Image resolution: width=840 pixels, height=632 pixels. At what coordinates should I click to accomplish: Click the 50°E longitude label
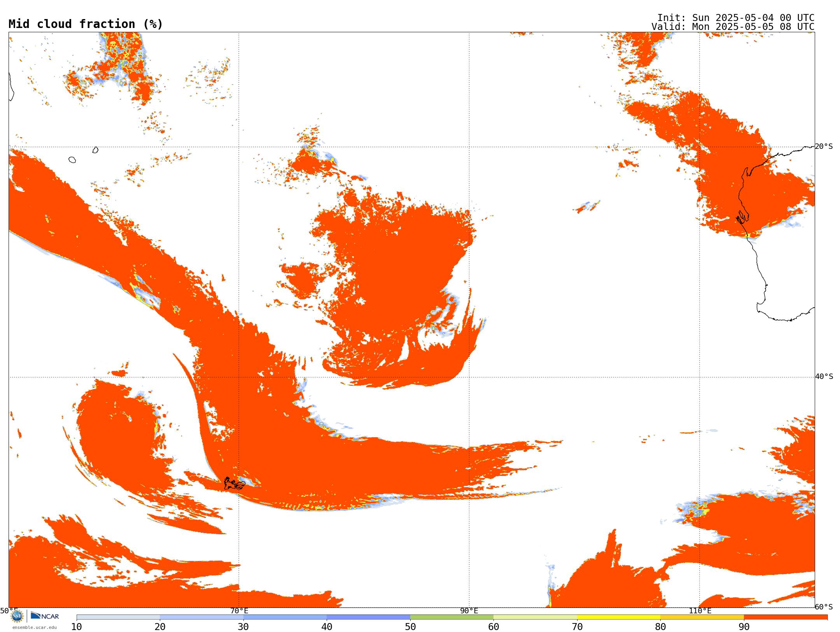tap(9, 611)
